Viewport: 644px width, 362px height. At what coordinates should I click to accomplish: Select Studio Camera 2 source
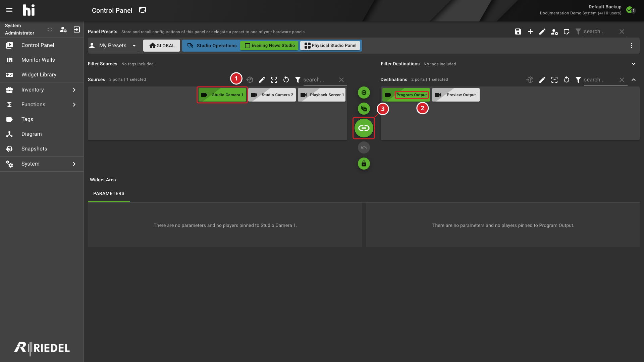click(x=272, y=95)
